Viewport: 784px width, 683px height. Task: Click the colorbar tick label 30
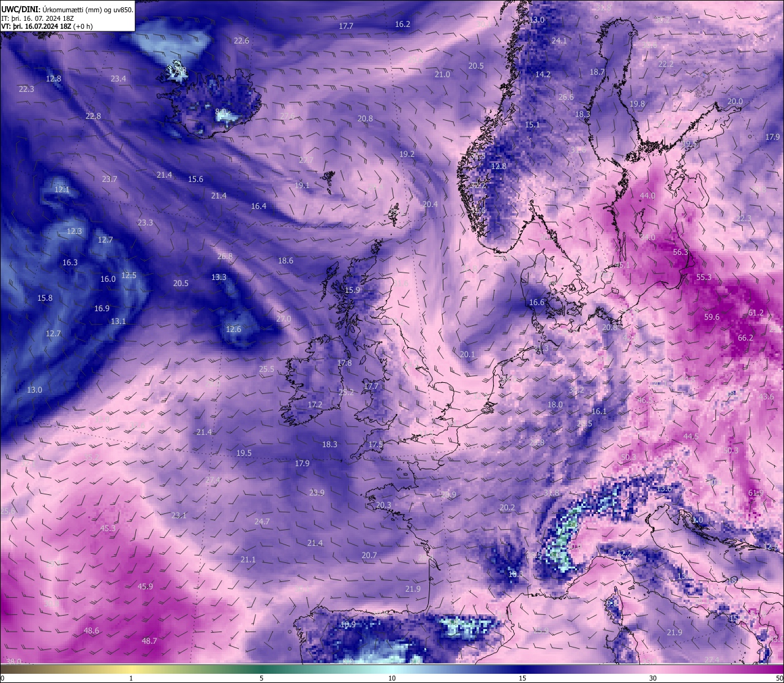click(653, 678)
